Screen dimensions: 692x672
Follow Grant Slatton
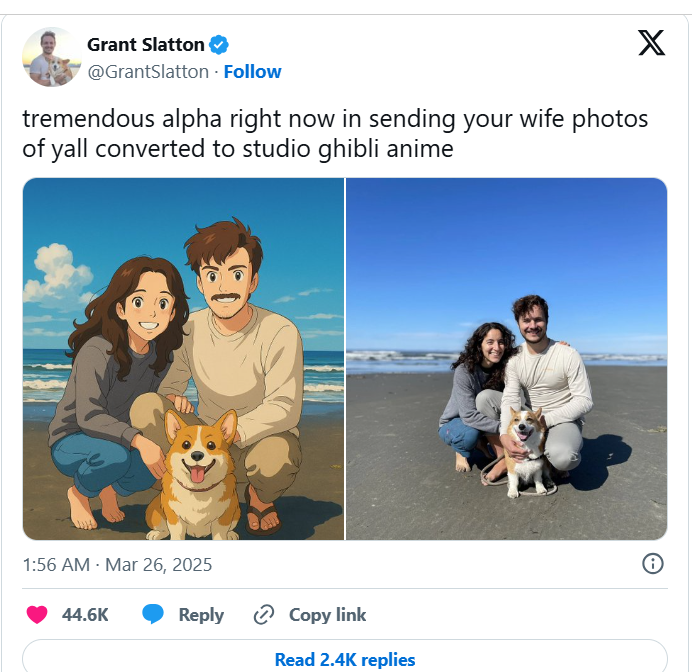point(252,71)
